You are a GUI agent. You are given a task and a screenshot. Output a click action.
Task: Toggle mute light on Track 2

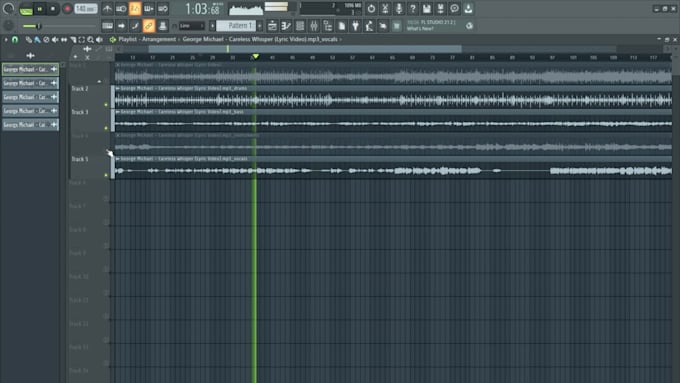click(106, 105)
